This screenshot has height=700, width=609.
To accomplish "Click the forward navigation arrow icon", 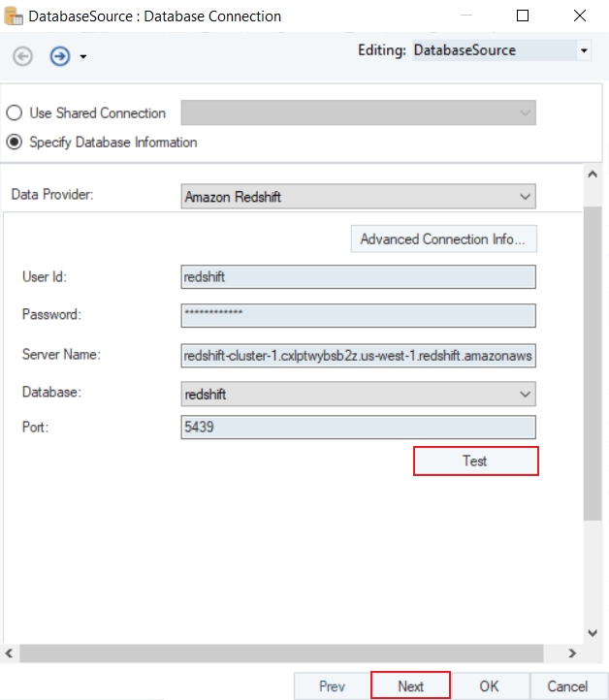I will coord(60,56).
